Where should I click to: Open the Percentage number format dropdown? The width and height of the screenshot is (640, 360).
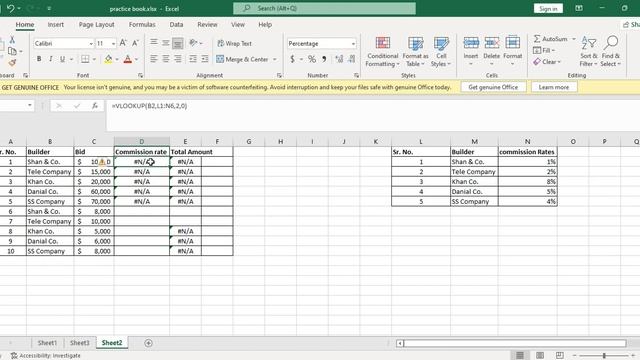[353, 43]
